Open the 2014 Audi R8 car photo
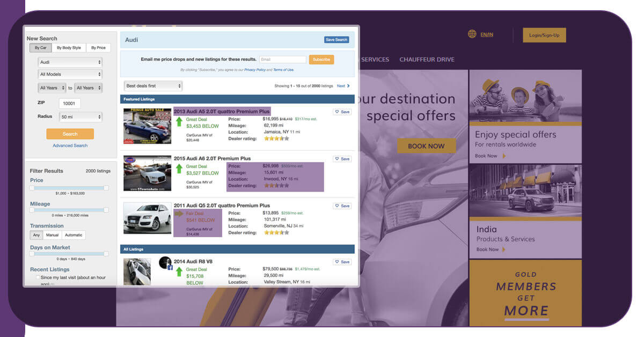The width and height of the screenshot is (644, 337). [x=137, y=272]
